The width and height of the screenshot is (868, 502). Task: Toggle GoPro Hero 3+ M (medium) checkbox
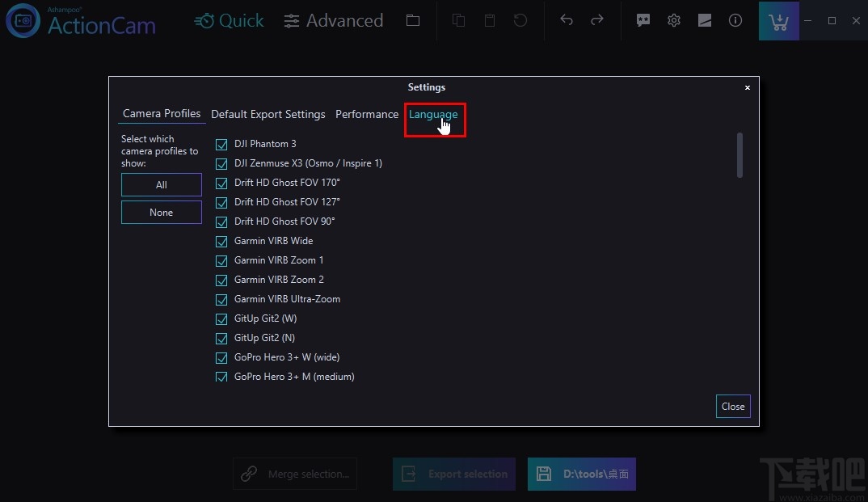click(221, 377)
